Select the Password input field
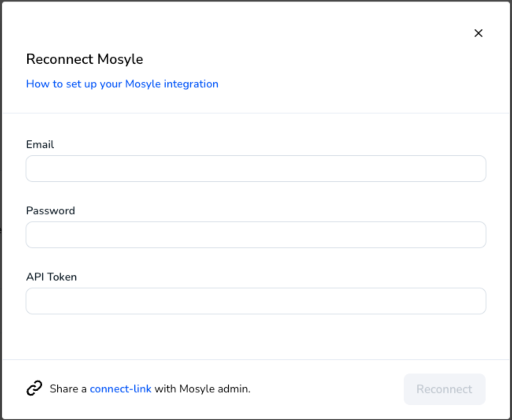The image size is (512, 420). pos(256,235)
